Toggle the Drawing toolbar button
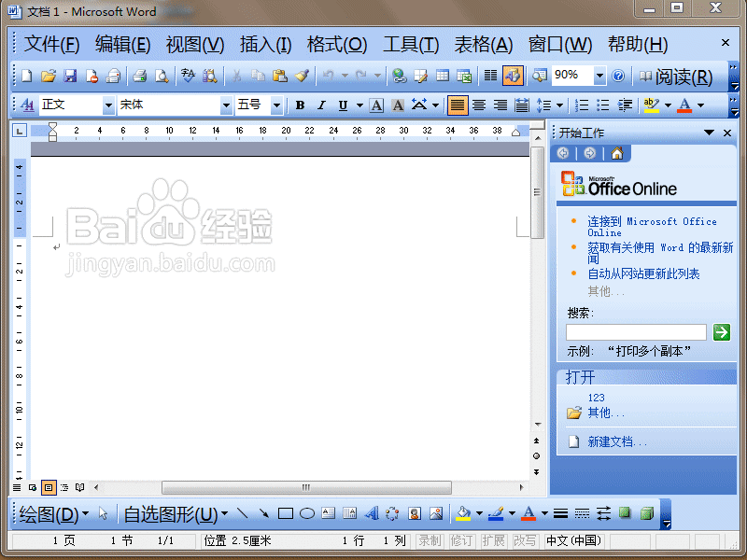The width and height of the screenshot is (747, 560). click(x=513, y=76)
